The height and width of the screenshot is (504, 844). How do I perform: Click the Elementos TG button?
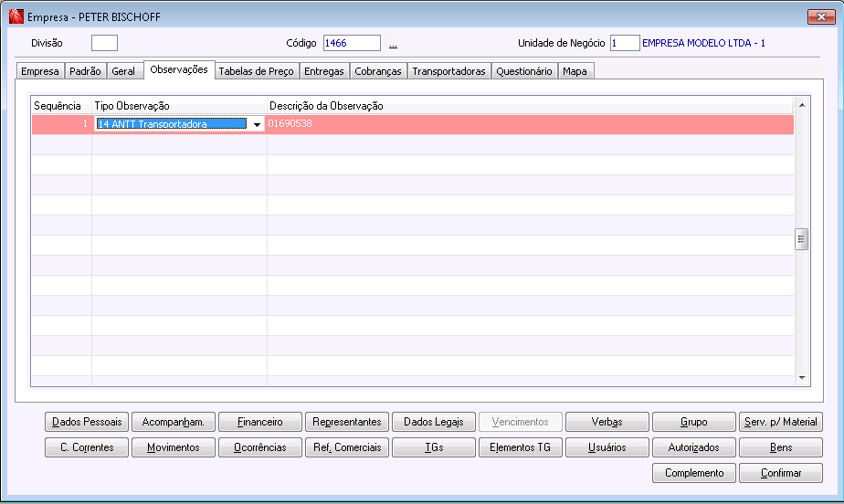tap(521, 447)
